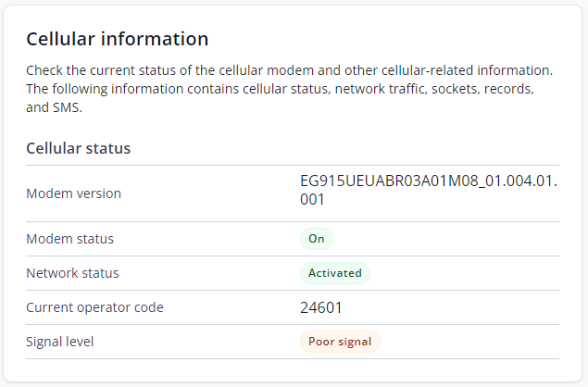Click "network traffic" in the description text
The image size is (588, 387).
pyautogui.click(x=378, y=89)
